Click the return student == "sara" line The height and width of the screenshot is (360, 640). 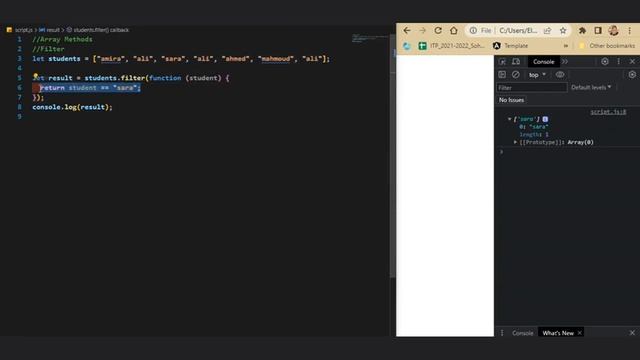tap(90, 88)
